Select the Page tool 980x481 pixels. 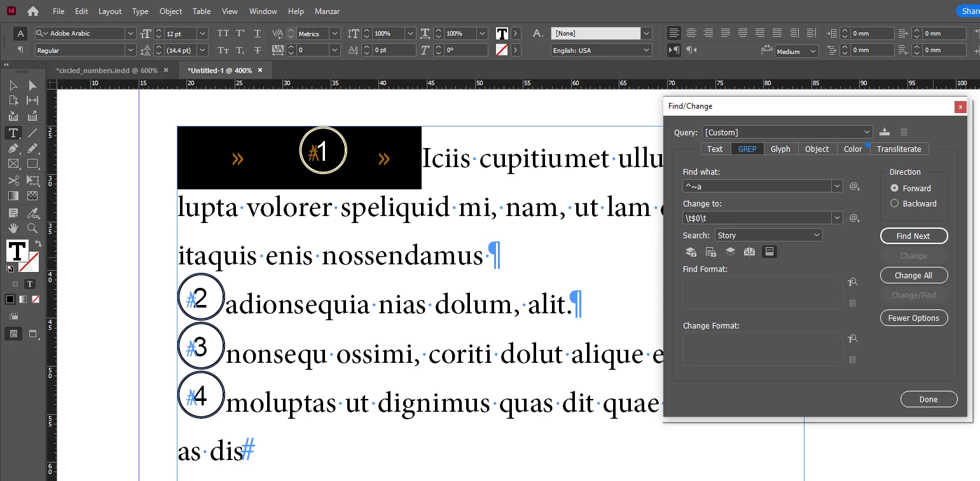click(13, 100)
